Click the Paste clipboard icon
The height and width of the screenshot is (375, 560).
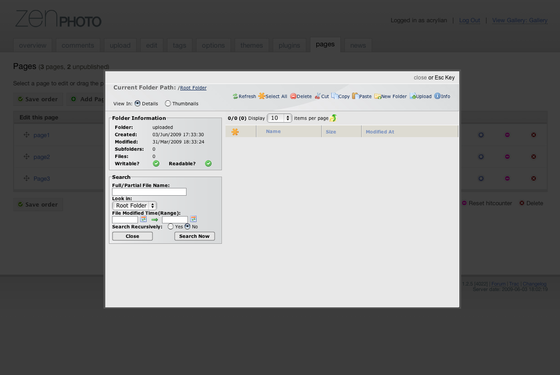355,96
